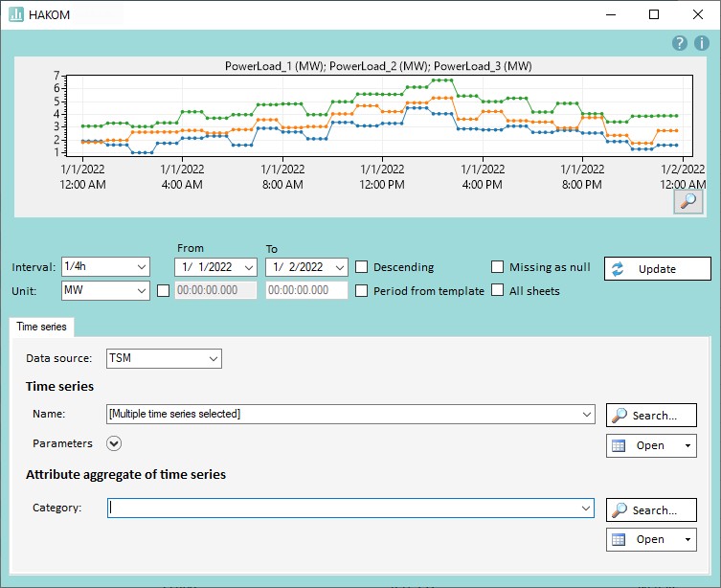Expand the Parameters section chevron
Viewport: 721px width, 588px height.
point(115,443)
